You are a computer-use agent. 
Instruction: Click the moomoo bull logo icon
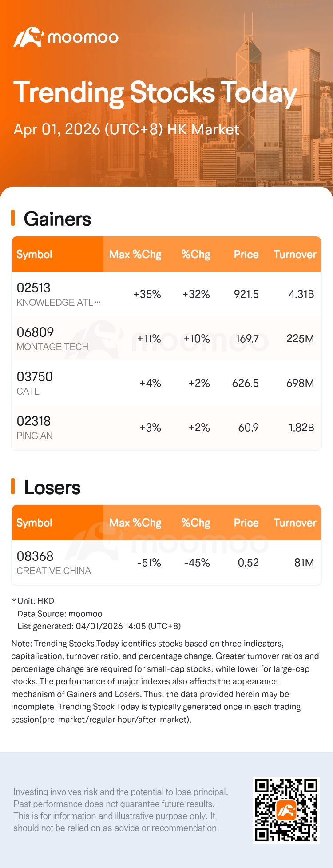click(x=28, y=37)
